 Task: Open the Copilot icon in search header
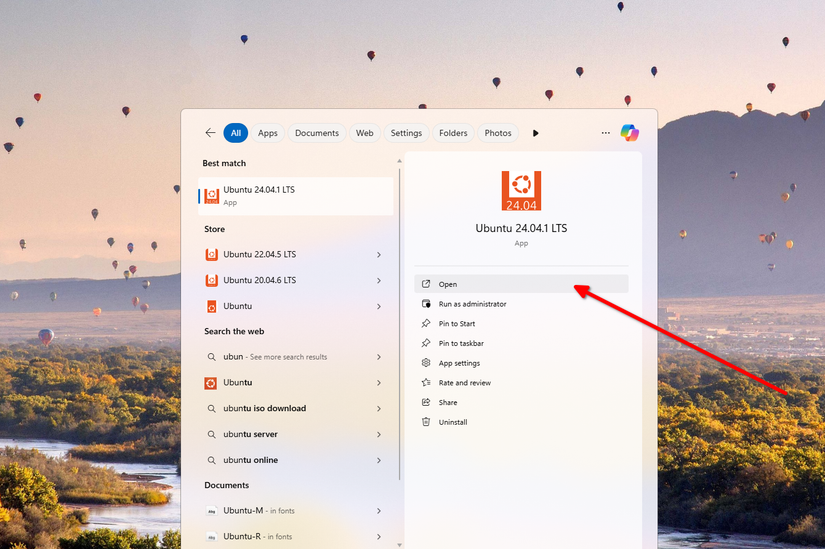point(629,133)
